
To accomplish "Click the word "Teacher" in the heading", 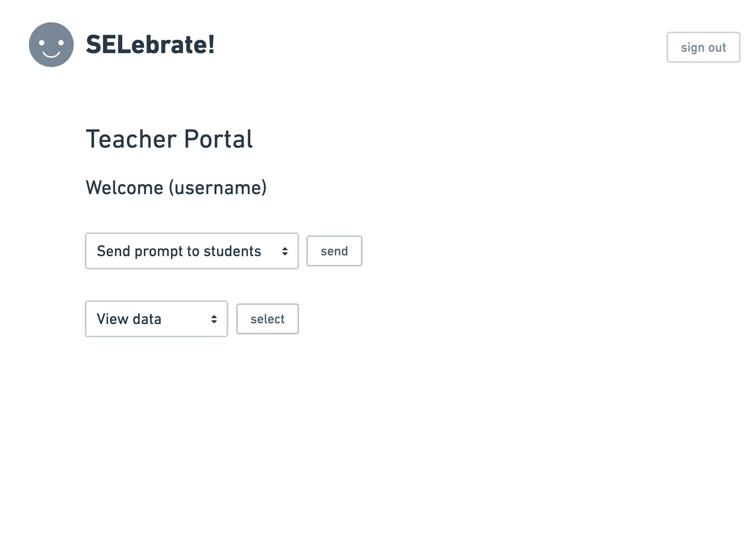I will point(131,139).
